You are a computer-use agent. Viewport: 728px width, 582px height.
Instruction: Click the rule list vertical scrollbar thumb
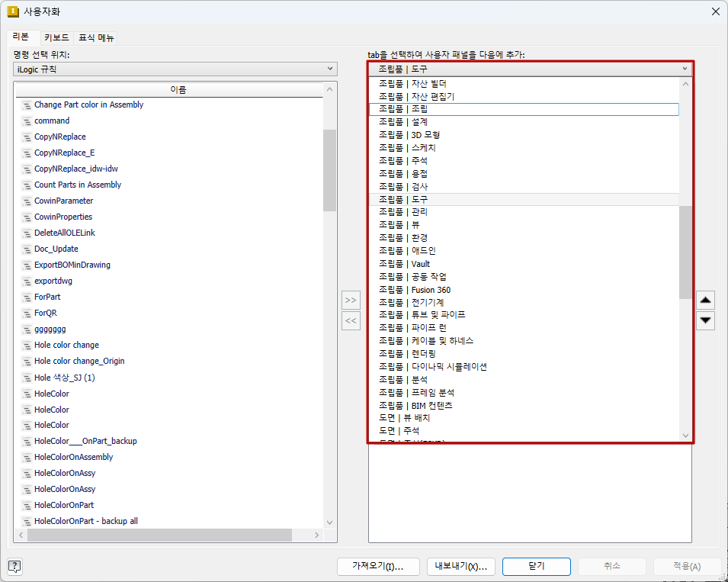point(329,170)
